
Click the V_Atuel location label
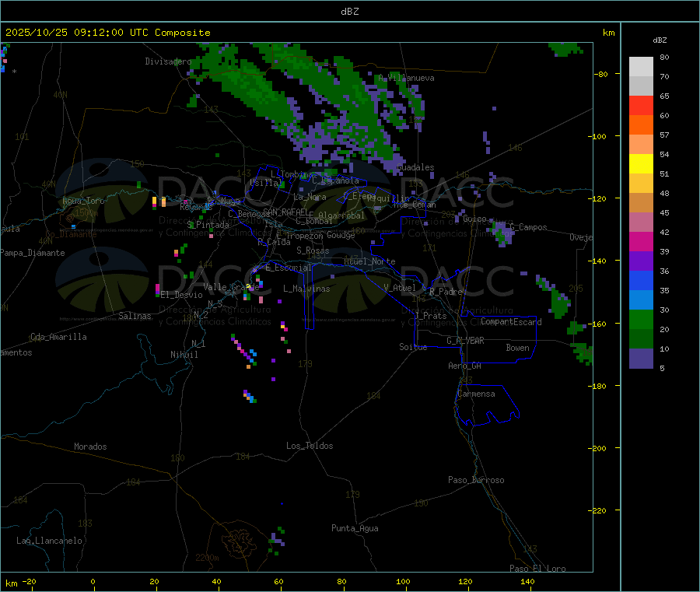[x=400, y=288]
